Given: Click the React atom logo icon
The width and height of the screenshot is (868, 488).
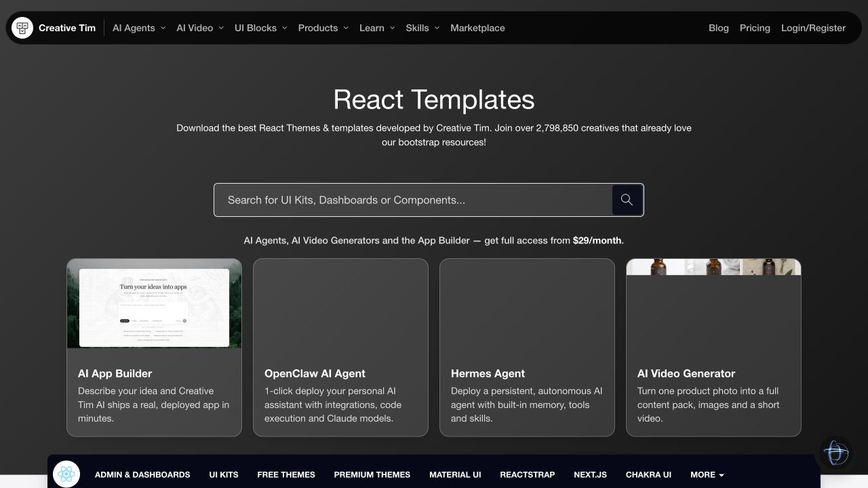Looking at the screenshot, I should click(x=66, y=474).
